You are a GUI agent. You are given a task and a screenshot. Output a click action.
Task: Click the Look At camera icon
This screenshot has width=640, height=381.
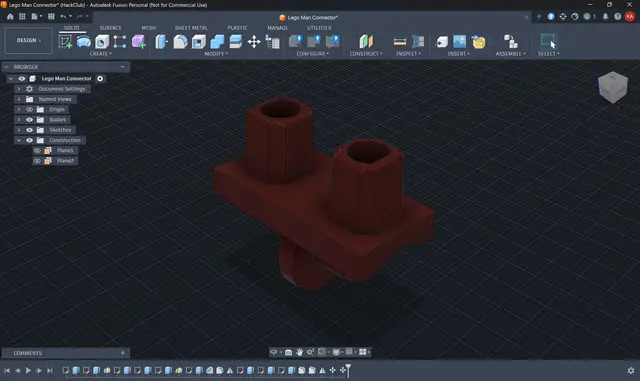click(x=289, y=352)
